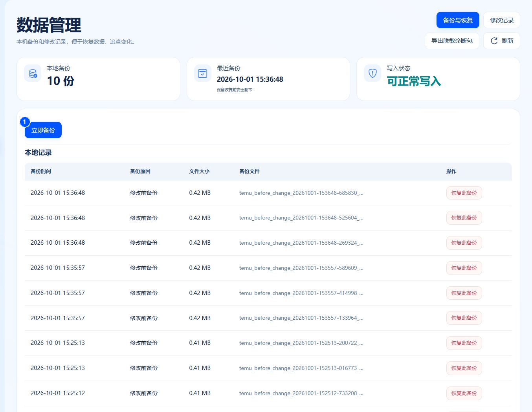Switch to the 修改记录 tab
Screen dimensions: 532x412
coord(502,20)
